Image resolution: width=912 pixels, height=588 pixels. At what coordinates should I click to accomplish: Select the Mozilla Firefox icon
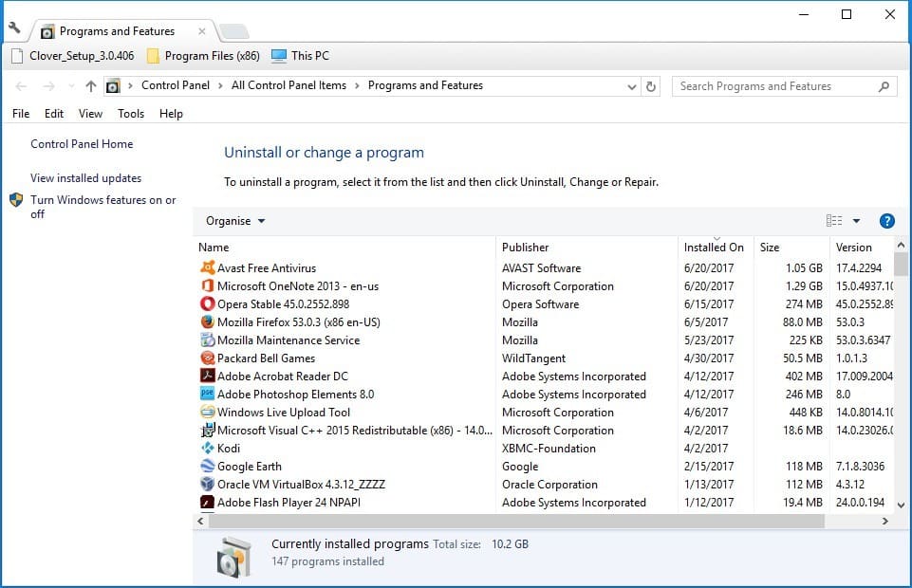pos(207,322)
